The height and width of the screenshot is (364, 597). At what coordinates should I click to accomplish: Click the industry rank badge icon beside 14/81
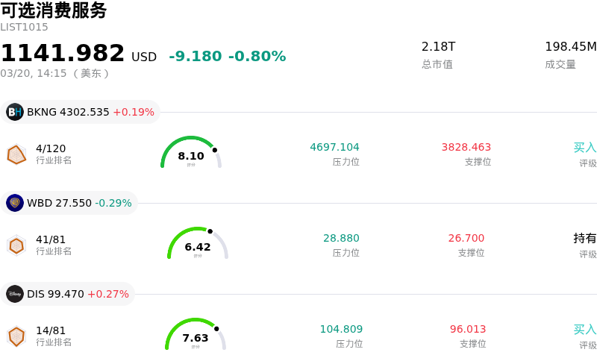pos(16,336)
